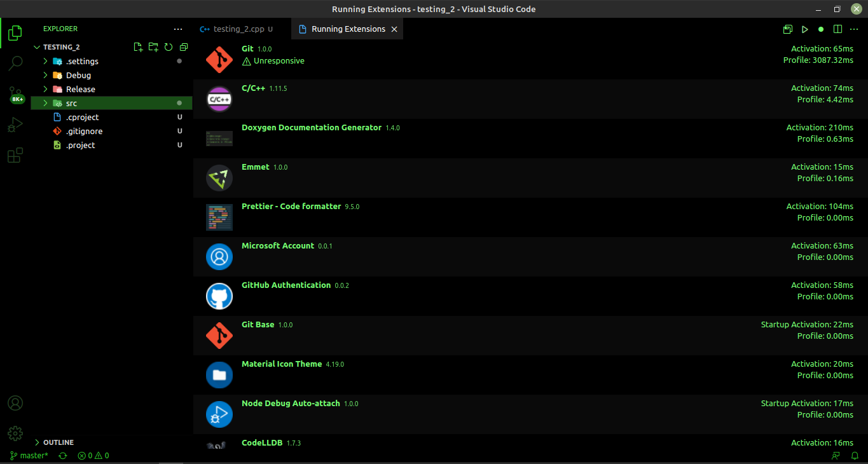The width and height of the screenshot is (868, 464).
Task: Click the green record dot in the editor toolbar
Action: click(821, 29)
